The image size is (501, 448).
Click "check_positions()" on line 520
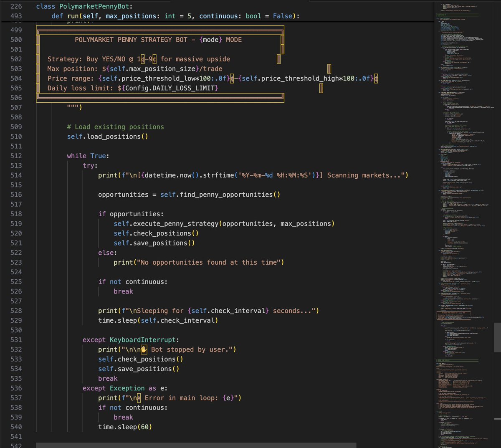[x=166, y=233]
